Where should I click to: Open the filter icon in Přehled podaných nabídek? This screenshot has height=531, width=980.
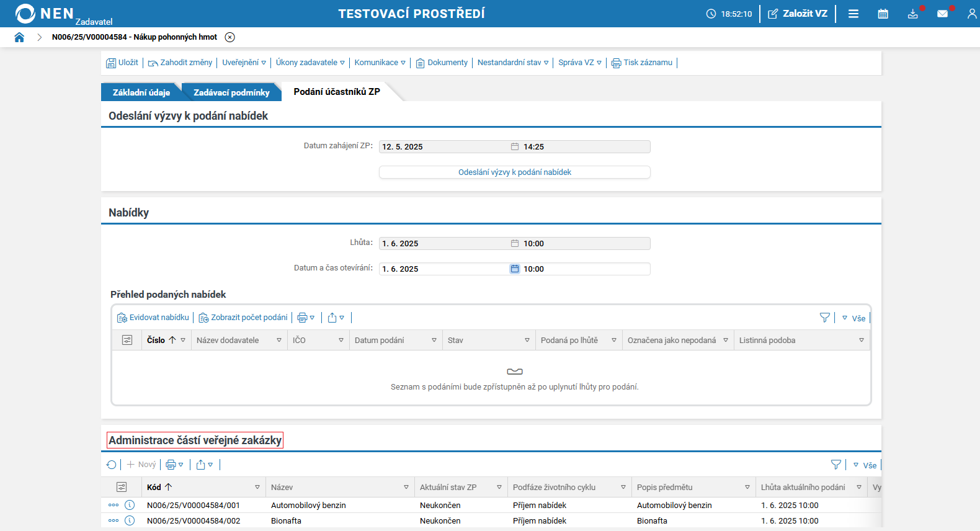coord(825,318)
